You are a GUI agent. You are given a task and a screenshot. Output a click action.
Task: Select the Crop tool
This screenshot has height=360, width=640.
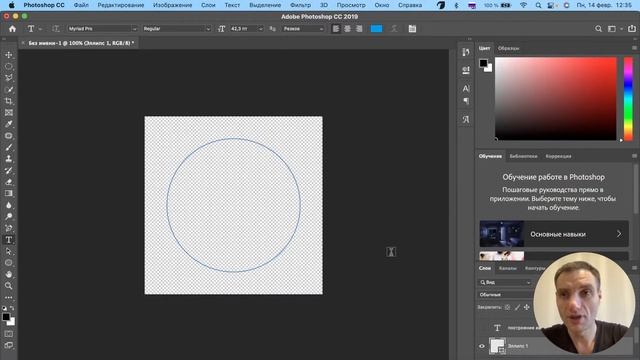(9, 101)
